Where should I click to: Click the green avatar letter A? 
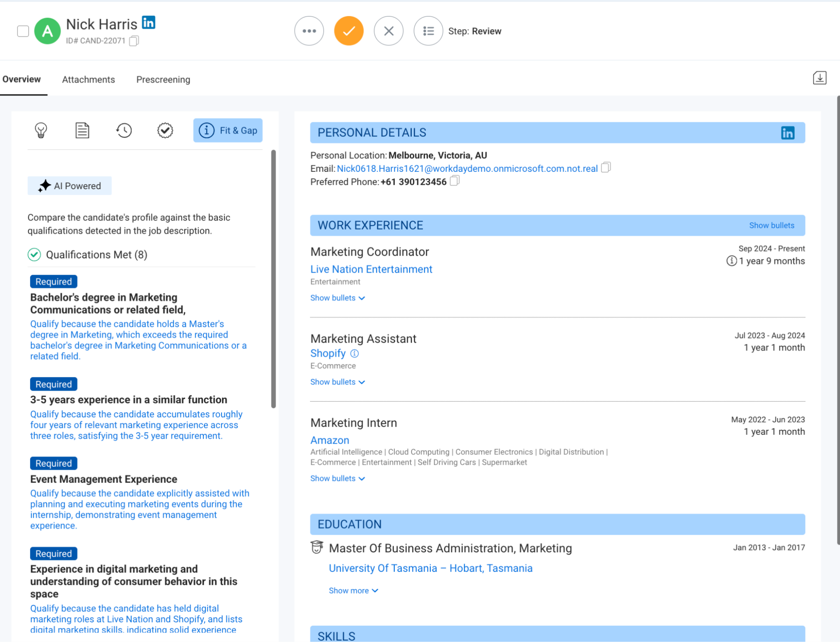pyautogui.click(x=47, y=31)
